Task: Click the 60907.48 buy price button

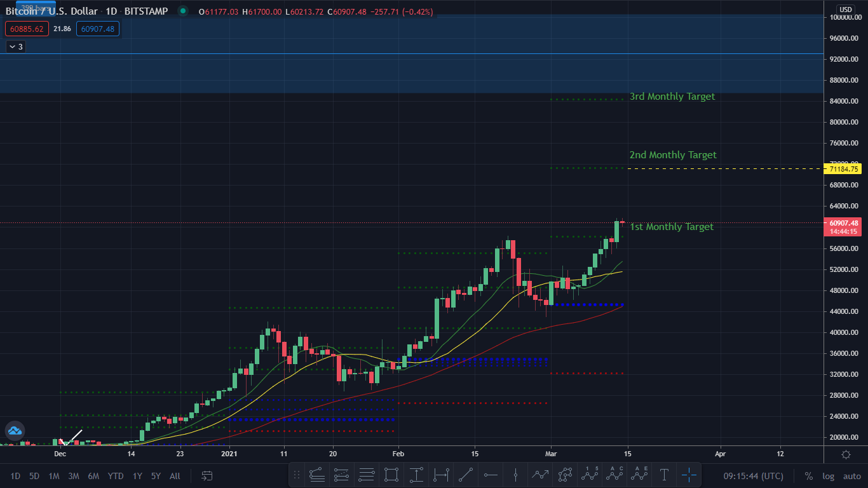Action: click(x=98, y=29)
